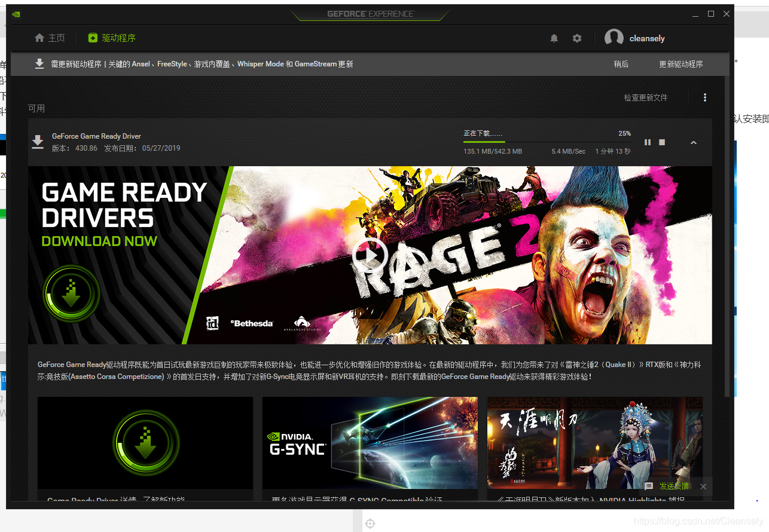Click the version text '430.86'
Screen dimensions: 769x532
(x=86, y=148)
